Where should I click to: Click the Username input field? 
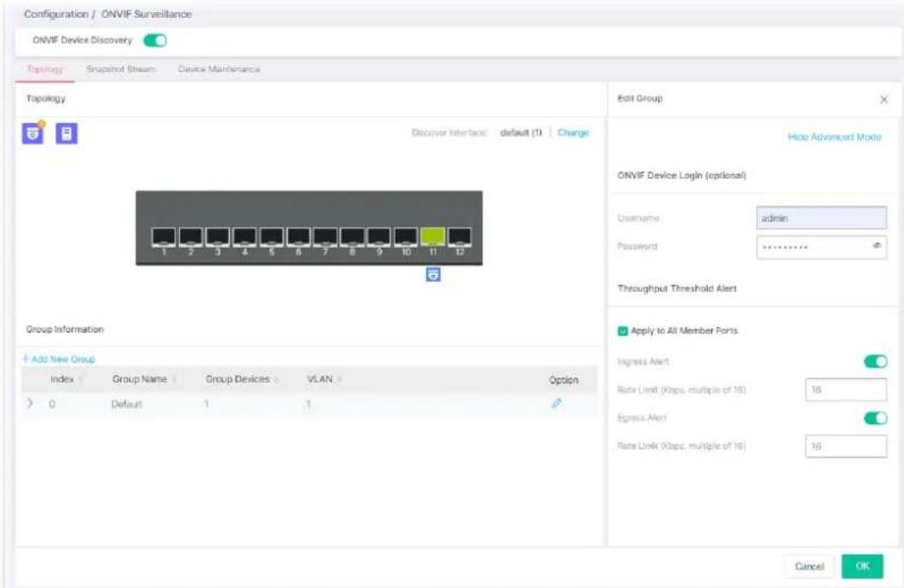pyautogui.click(x=822, y=218)
